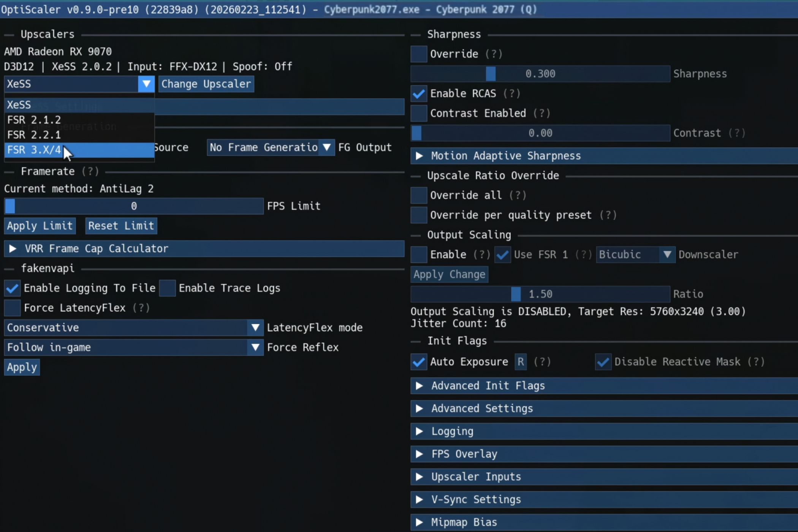Expand V-Sync Settings section
798x532 pixels.
point(604,500)
